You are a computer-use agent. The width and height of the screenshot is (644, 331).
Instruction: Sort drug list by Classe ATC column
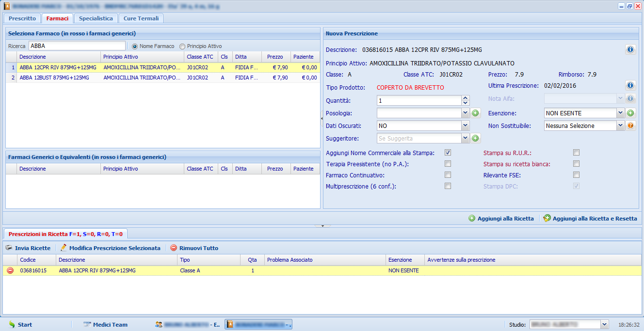[x=201, y=57]
